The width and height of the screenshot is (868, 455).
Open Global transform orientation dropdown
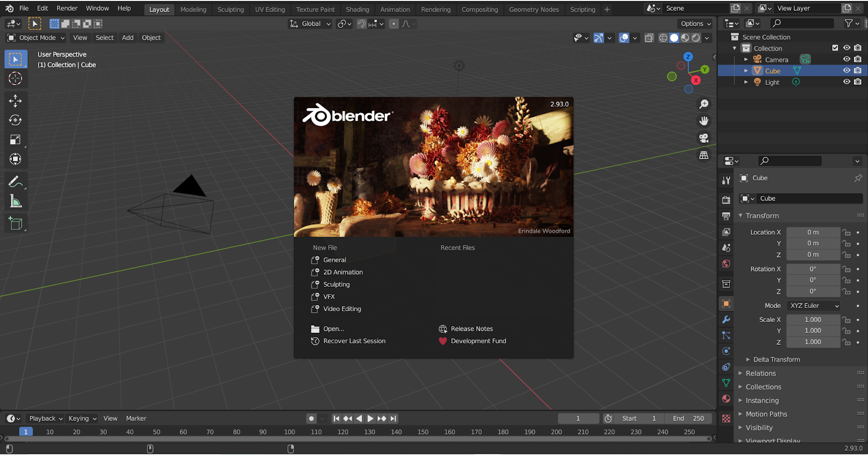coord(310,24)
